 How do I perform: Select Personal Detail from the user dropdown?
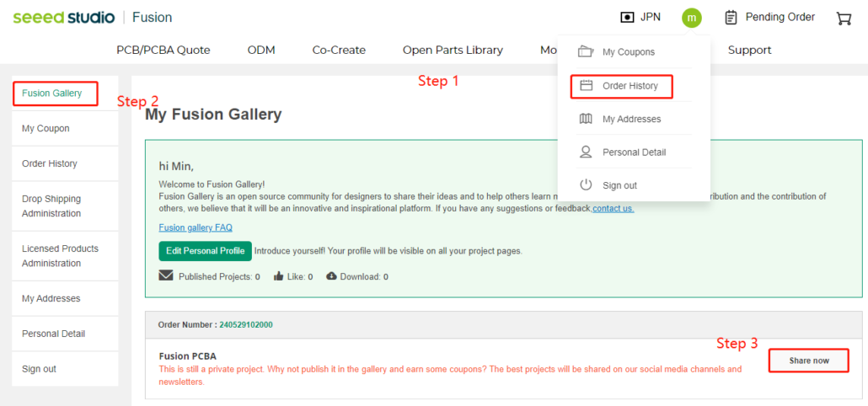[x=634, y=152]
